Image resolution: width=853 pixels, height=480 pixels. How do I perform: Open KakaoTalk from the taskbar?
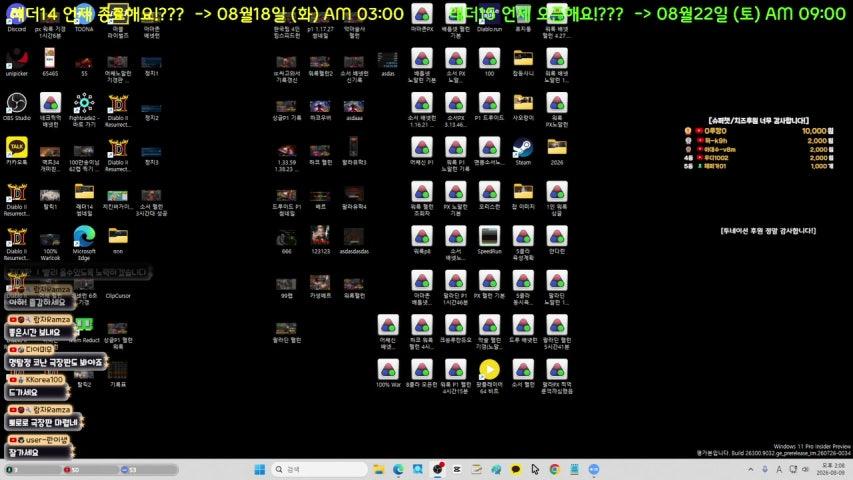[x=516, y=469]
